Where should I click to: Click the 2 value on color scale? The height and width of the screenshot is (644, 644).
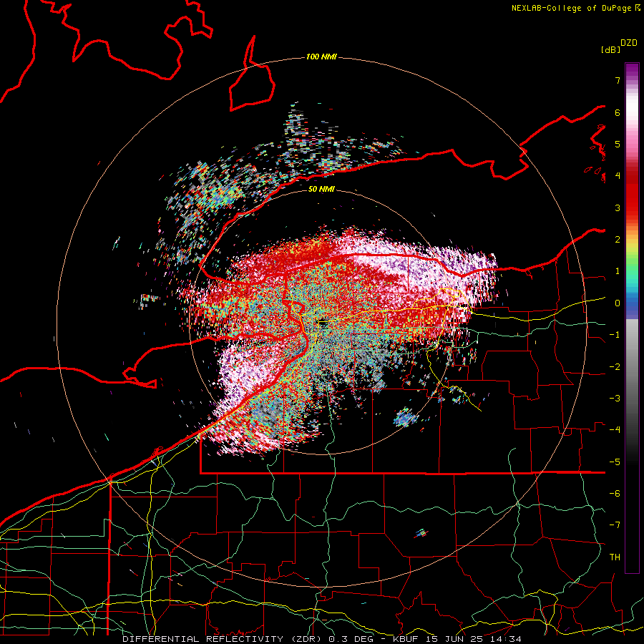click(x=618, y=240)
